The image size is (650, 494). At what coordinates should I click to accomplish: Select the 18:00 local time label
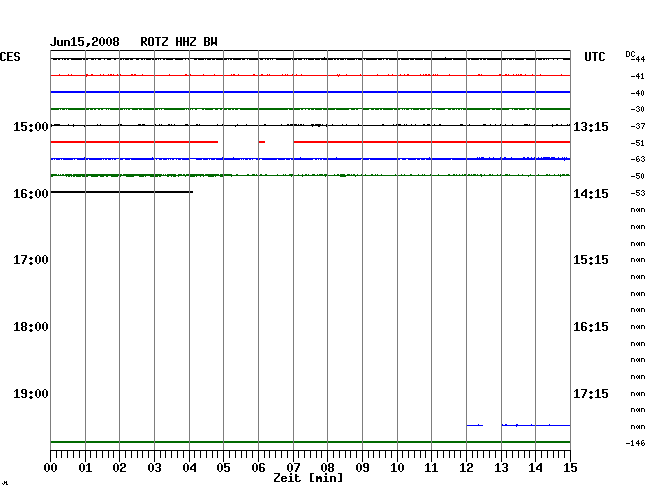[x=31, y=327]
